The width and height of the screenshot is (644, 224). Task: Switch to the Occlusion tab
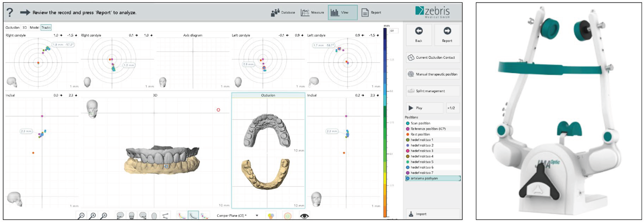point(12,28)
